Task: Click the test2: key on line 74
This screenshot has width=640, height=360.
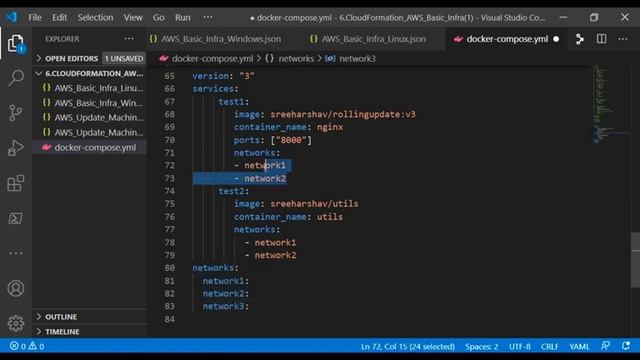Action: [x=233, y=191]
